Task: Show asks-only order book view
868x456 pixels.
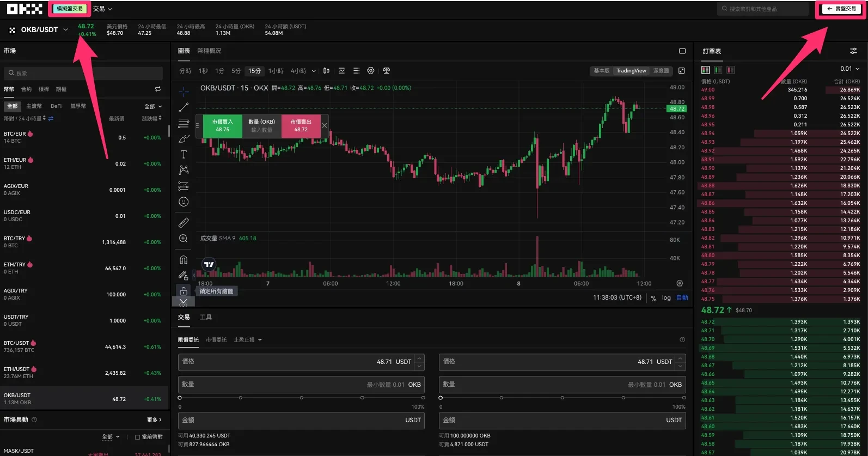Action: click(x=731, y=70)
